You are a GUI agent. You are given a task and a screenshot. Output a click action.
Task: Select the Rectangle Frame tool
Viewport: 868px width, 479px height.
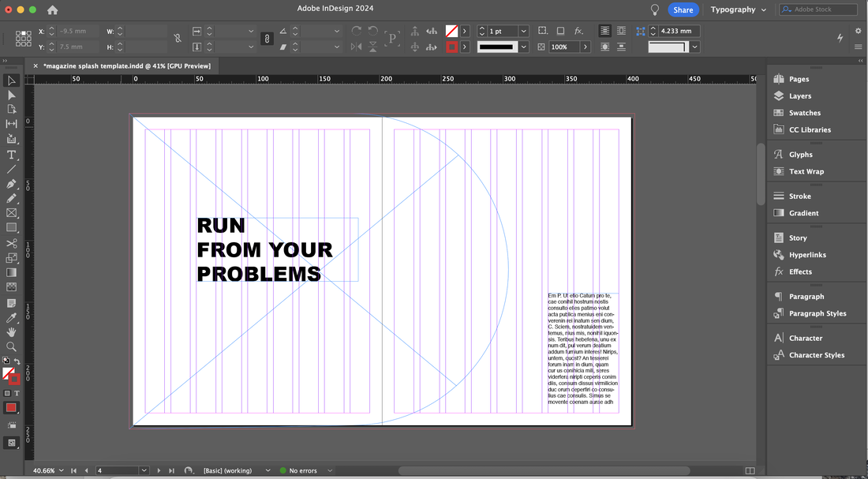(x=11, y=213)
